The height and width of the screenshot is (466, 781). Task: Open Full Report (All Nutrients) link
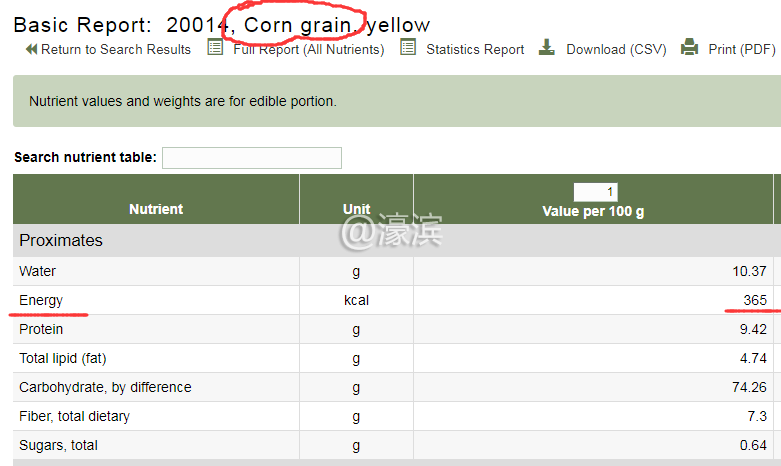[x=308, y=49]
